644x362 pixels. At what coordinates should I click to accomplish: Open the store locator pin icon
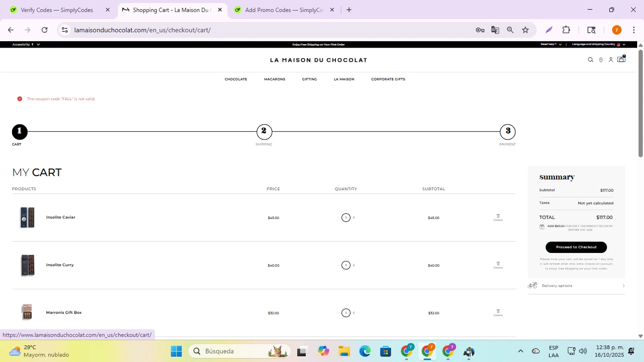(x=601, y=60)
